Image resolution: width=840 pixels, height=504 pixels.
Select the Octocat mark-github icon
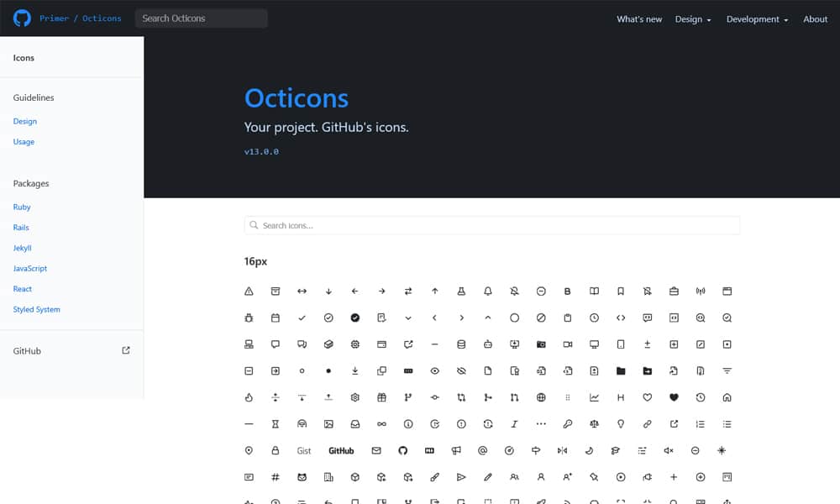(403, 451)
